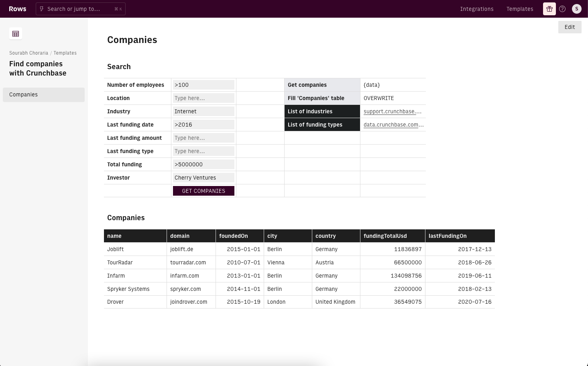Select the Spryker Systems name cell

tap(135, 289)
